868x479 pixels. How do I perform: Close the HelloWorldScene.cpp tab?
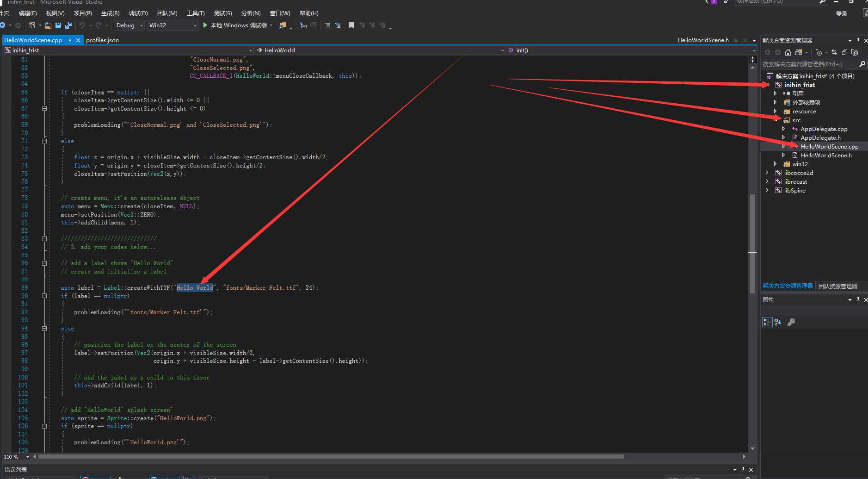click(78, 40)
